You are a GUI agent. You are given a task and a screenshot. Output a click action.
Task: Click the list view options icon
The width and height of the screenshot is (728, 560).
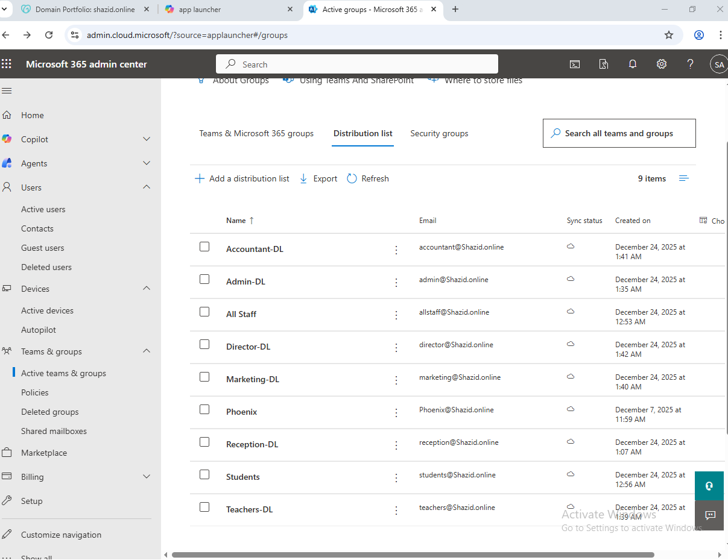[684, 178]
